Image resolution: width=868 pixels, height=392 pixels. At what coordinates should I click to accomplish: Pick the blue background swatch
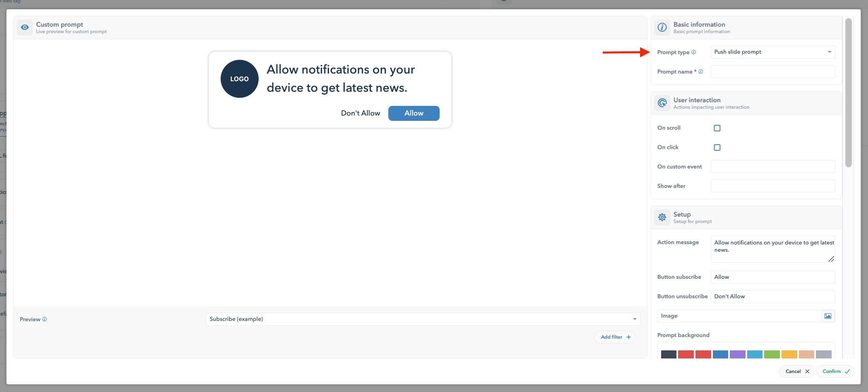(721, 354)
